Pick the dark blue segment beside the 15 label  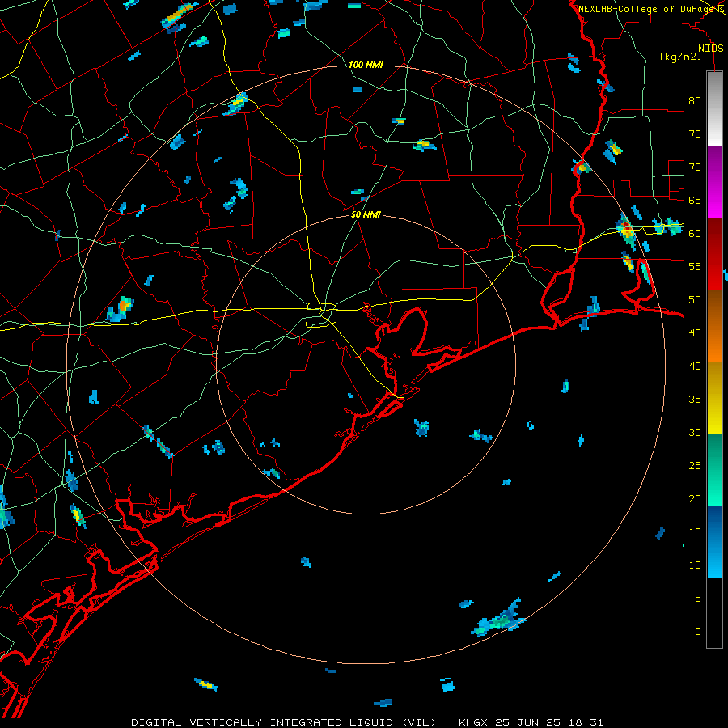pyautogui.click(x=714, y=523)
